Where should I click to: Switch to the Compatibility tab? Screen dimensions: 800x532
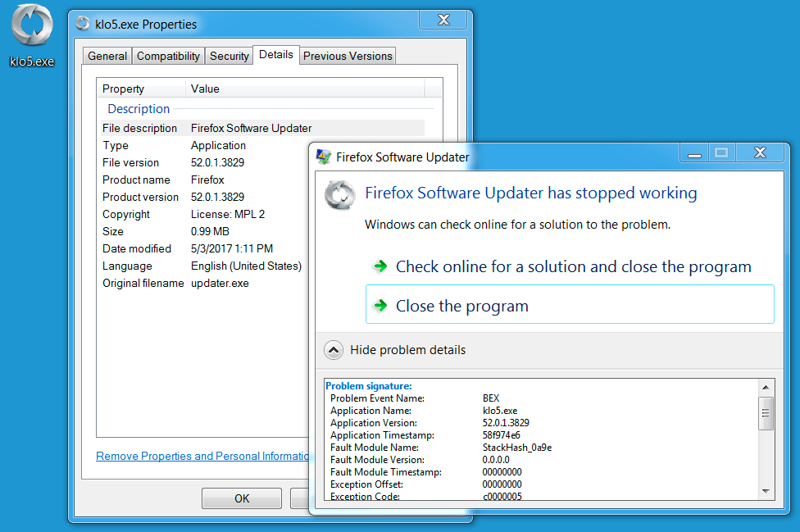168,56
